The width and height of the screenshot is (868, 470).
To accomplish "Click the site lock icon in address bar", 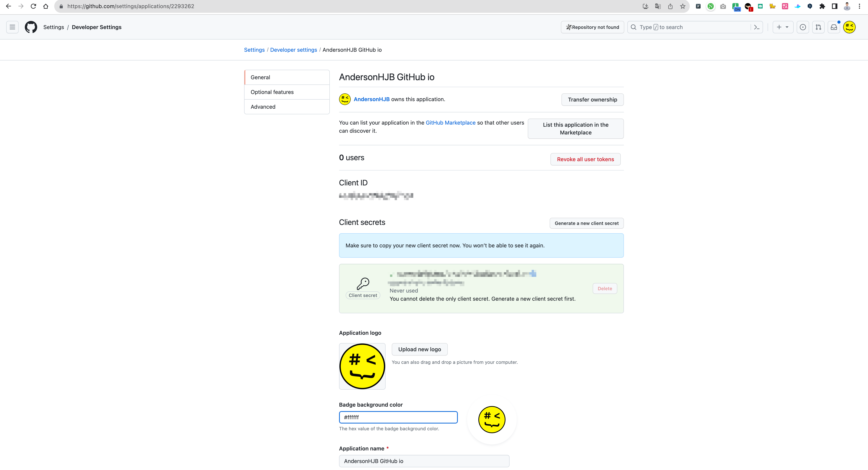I will point(61,6).
